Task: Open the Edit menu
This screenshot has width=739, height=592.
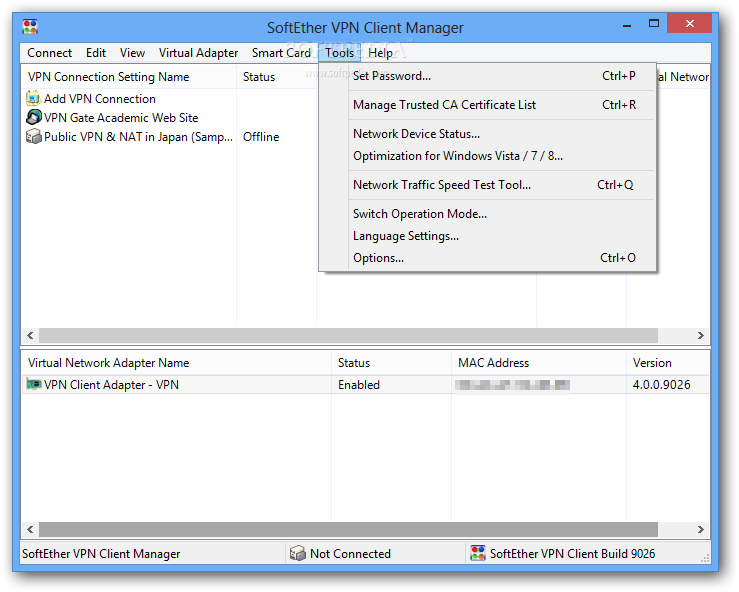Action: coord(96,53)
